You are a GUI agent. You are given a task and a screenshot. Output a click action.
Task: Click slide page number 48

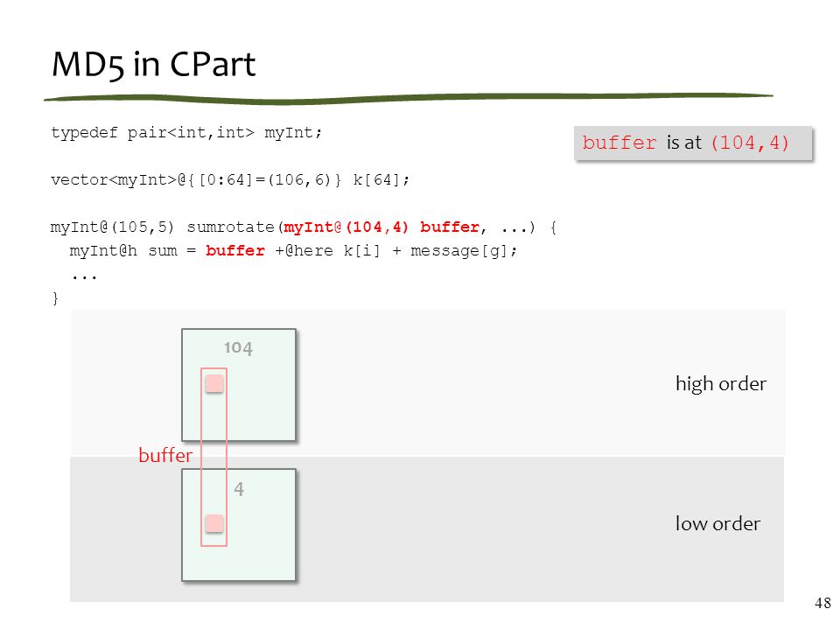pos(822,603)
